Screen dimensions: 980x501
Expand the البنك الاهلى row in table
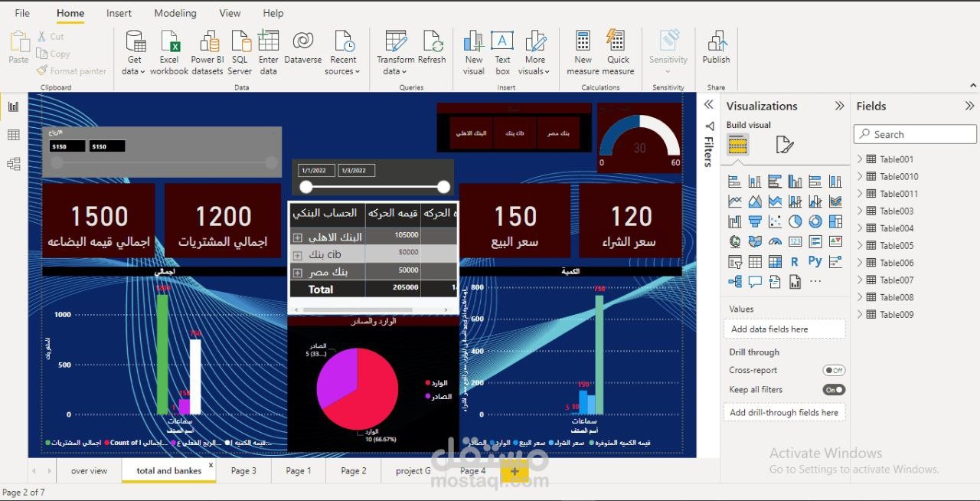pos(298,237)
